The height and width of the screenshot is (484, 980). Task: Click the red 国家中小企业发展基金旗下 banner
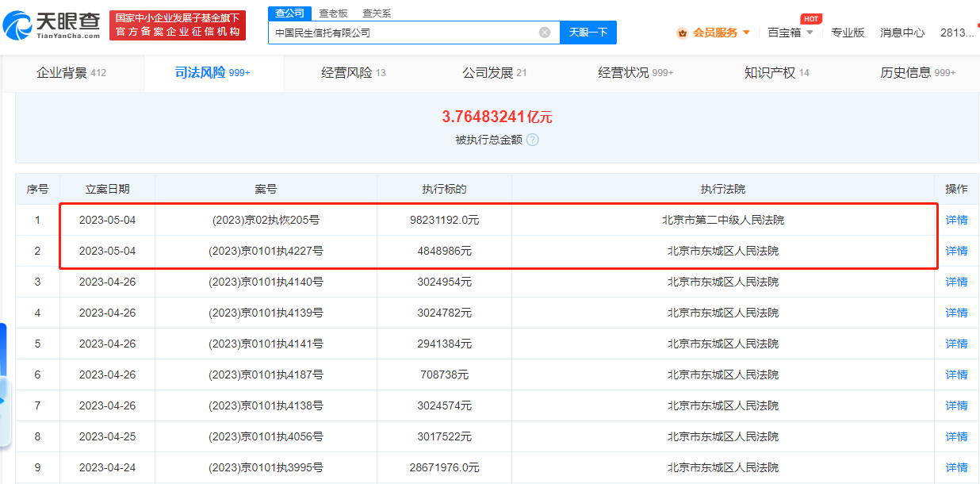tap(177, 24)
